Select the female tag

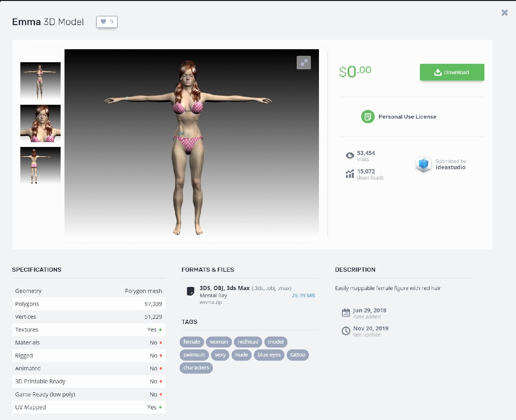192,342
